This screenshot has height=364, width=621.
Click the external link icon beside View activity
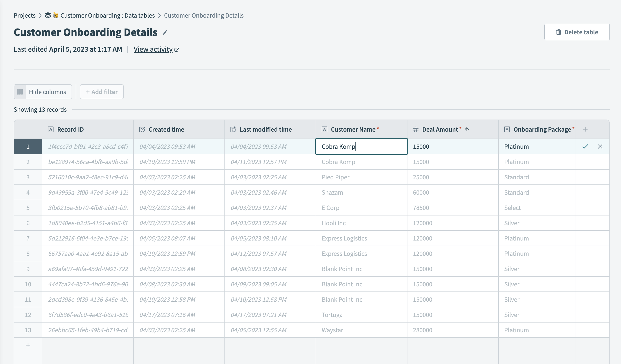coord(177,49)
